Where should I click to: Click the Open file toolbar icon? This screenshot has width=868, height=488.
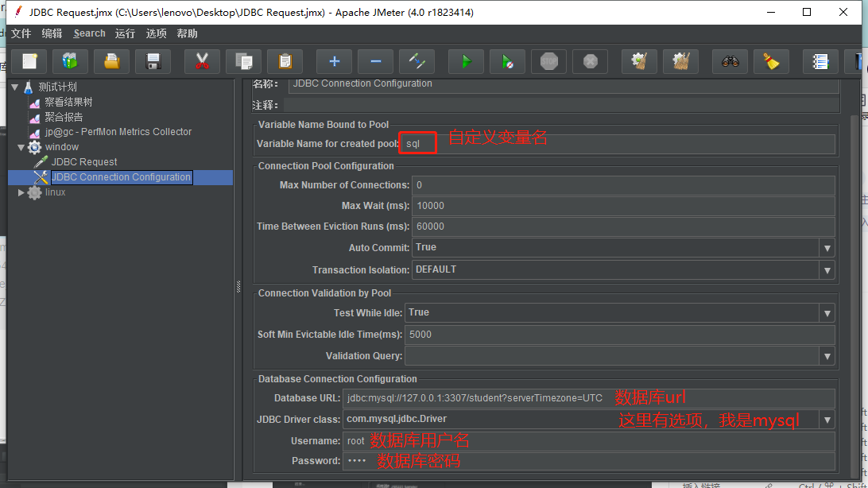[112, 61]
